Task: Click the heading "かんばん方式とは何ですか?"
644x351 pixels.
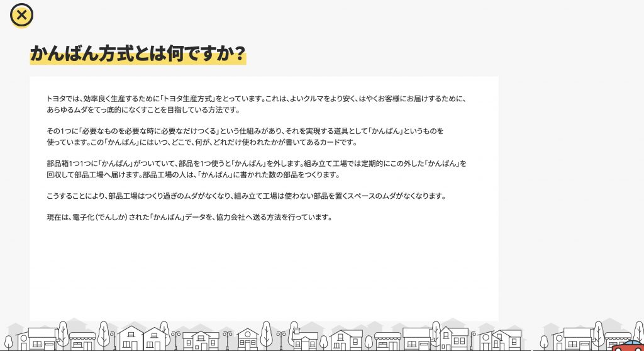Action: point(138,53)
